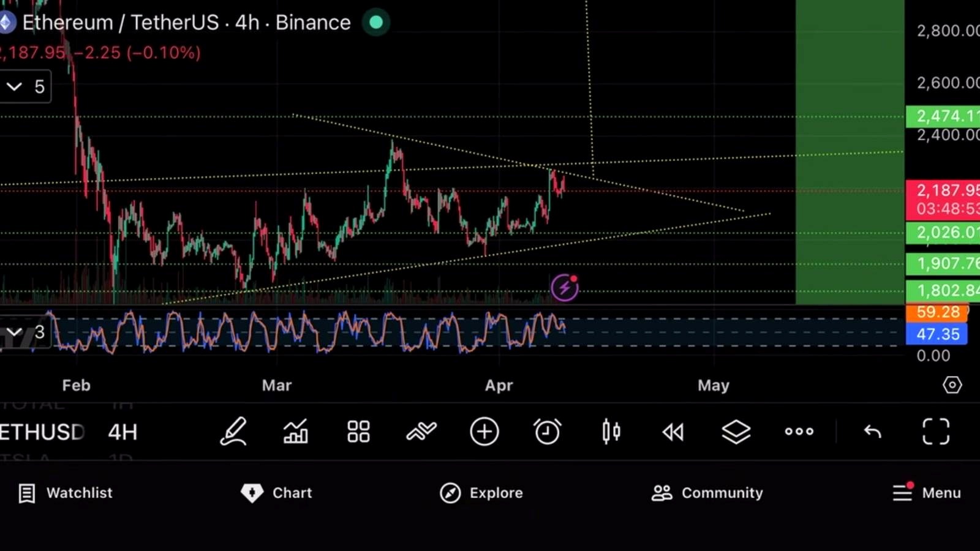Viewport: 980px width, 551px height.
Task: Open the three-dots more options
Action: click(x=799, y=432)
